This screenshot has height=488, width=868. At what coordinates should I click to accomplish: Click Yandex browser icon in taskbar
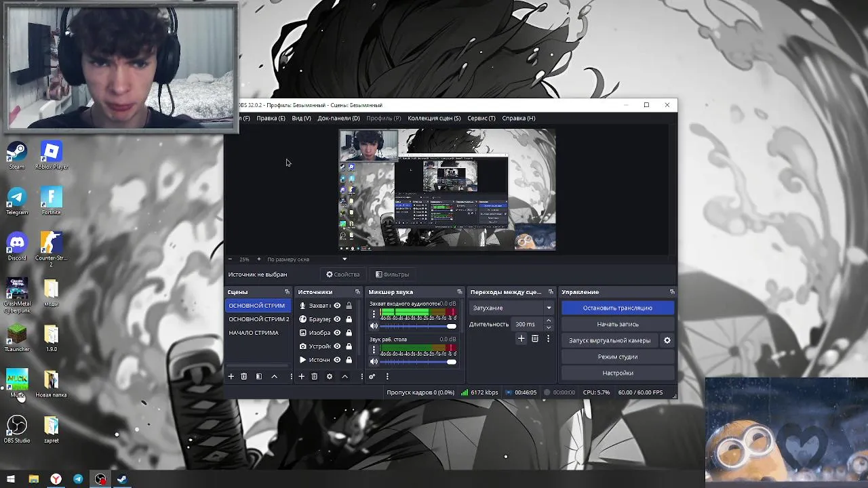(x=56, y=479)
